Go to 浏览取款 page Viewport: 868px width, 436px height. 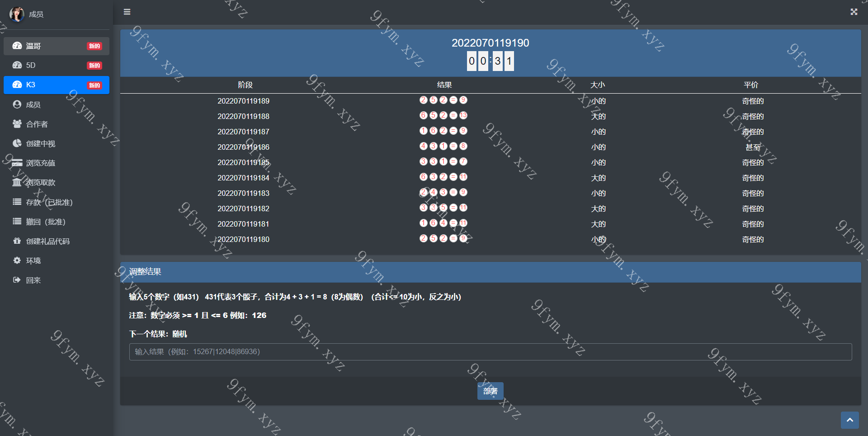pyautogui.click(x=57, y=182)
